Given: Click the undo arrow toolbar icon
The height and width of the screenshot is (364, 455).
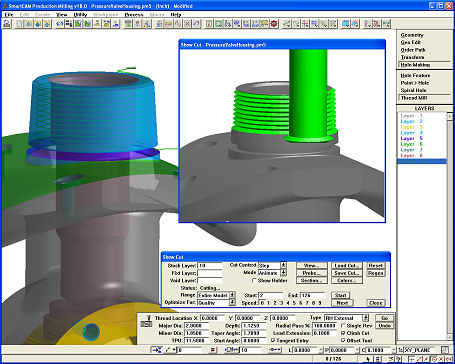Looking at the screenshot, I should click(x=197, y=24).
